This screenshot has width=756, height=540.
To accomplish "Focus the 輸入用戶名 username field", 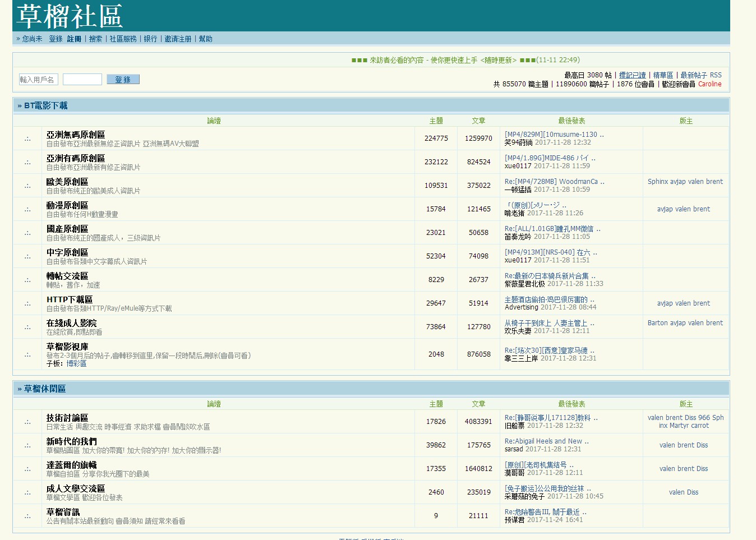I will coord(38,80).
